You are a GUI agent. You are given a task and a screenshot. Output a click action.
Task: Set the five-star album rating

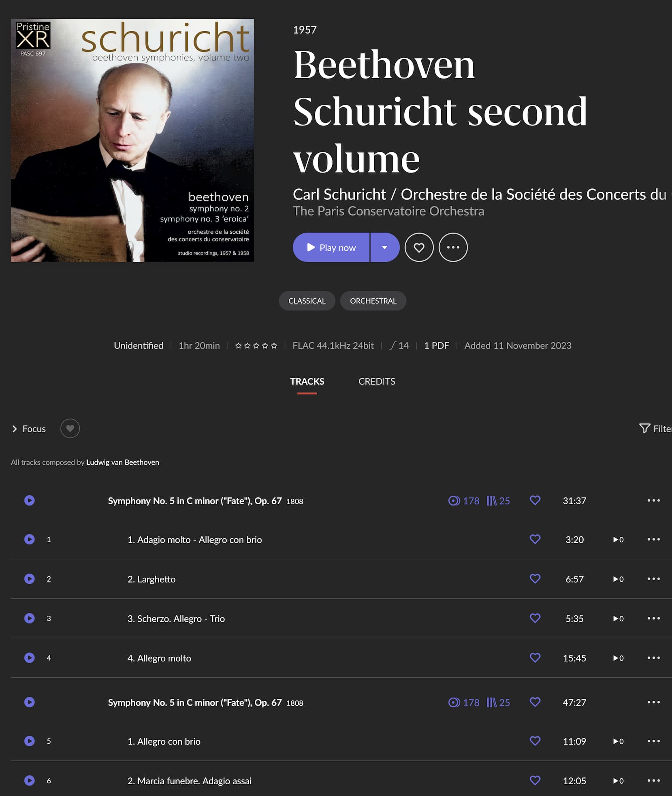(256, 346)
